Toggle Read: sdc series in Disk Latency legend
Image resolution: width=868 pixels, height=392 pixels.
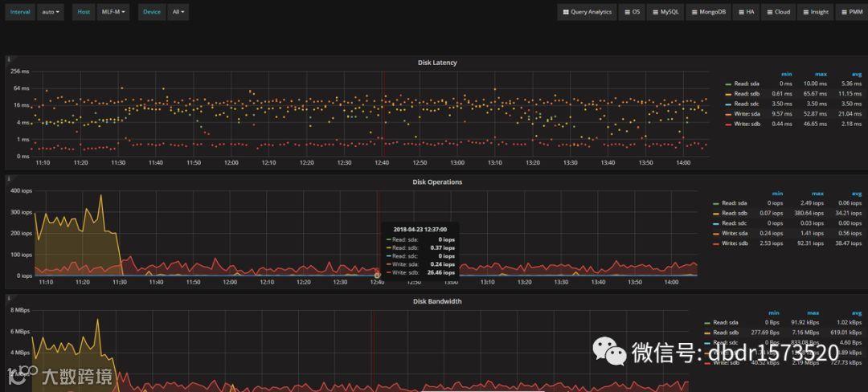747,104
